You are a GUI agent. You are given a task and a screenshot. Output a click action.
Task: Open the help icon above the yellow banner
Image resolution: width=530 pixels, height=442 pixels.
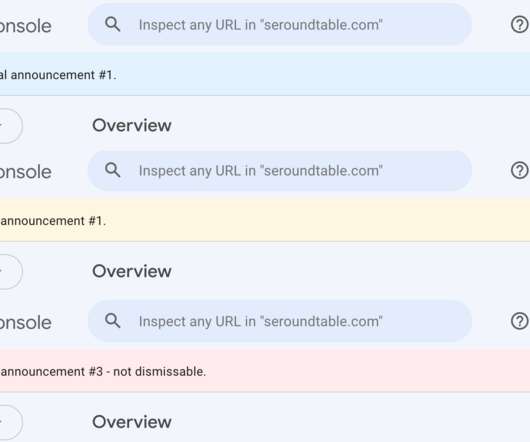(520, 170)
